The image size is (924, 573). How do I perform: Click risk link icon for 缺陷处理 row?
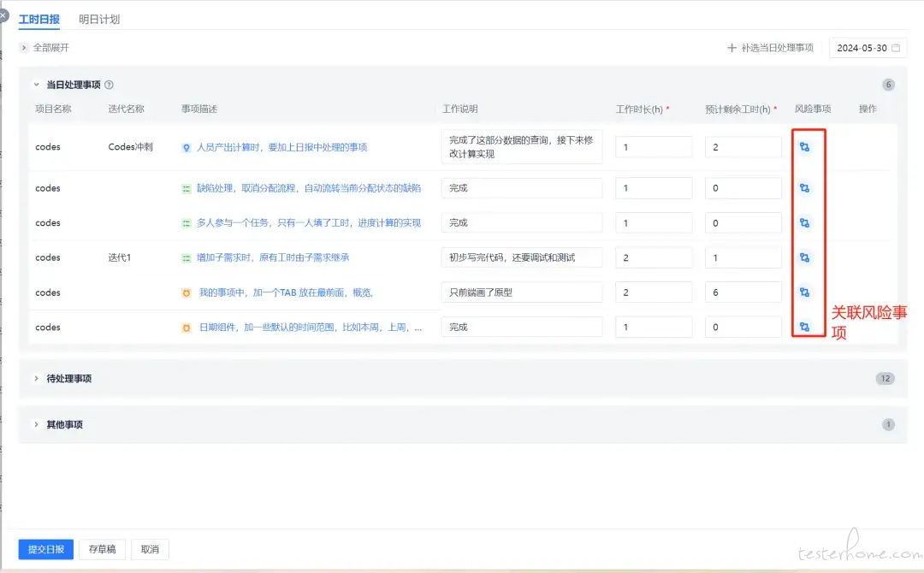click(804, 188)
